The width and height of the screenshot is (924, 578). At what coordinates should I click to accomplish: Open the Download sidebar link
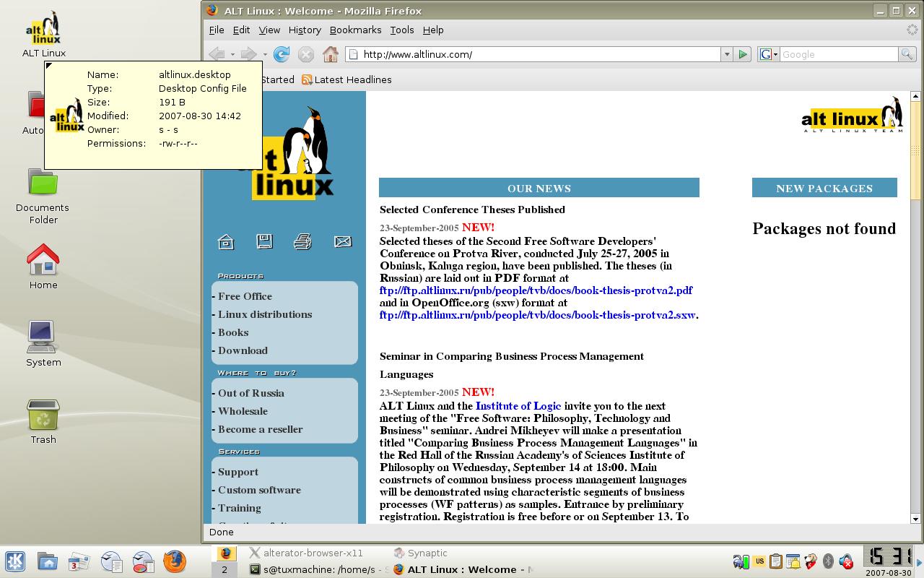point(243,350)
